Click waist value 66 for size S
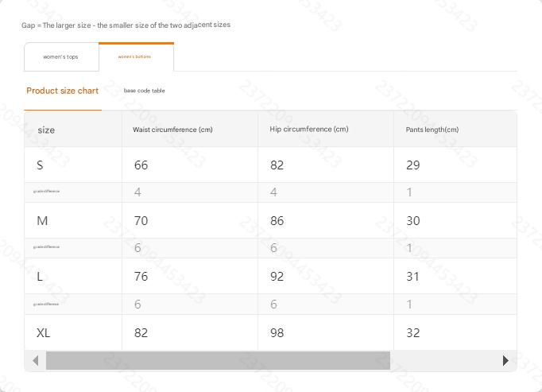The height and width of the screenshot is (392, 542). pyautogui.click(x=141, y=165)
